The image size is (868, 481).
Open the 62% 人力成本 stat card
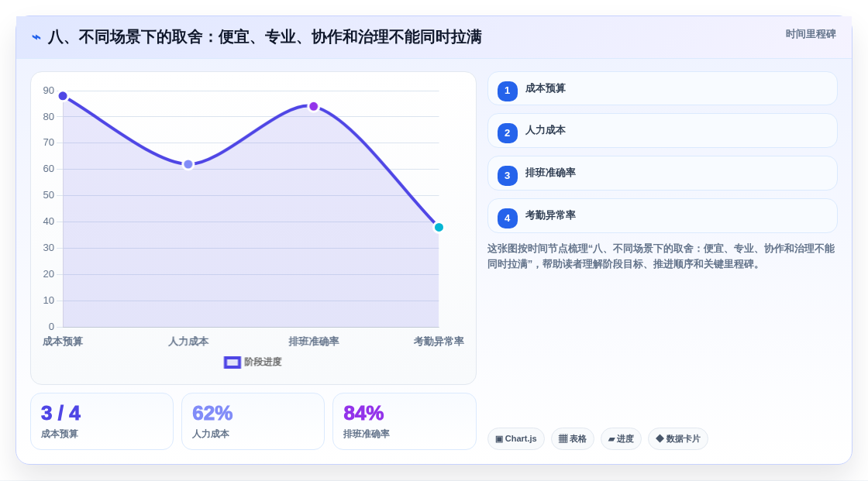click(253, 421)
